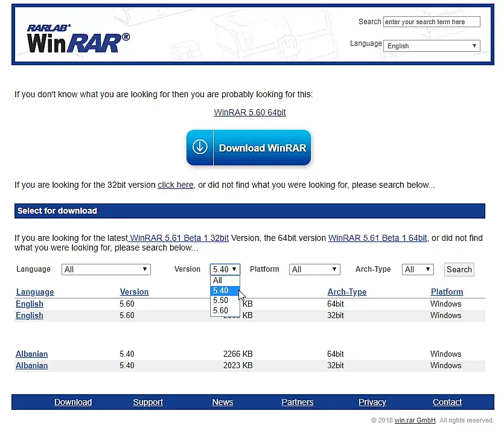Open the Support footer link
The width and height of the screenshot is (504, 434).
148,402
